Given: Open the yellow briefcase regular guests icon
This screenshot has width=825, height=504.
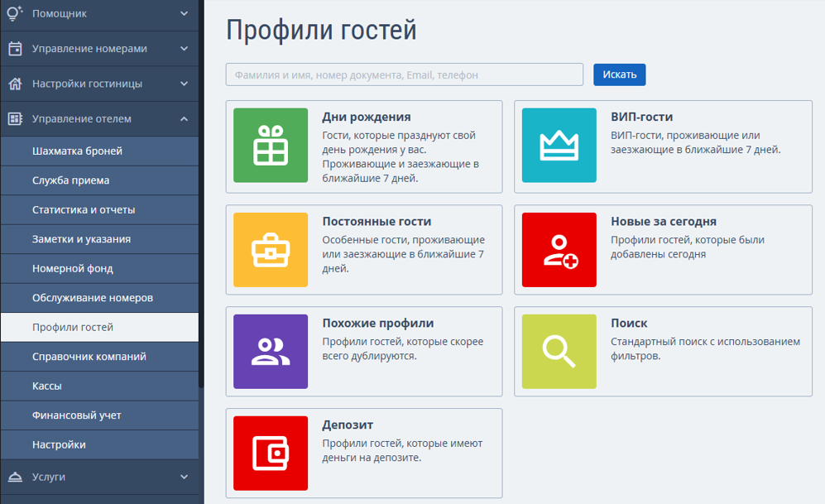Looking at the screenshot, I should coord(271,250).
